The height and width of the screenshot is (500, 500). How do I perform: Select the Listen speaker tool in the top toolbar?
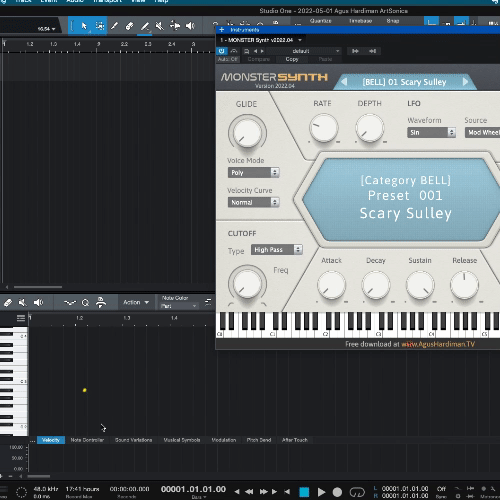(190, 26)
